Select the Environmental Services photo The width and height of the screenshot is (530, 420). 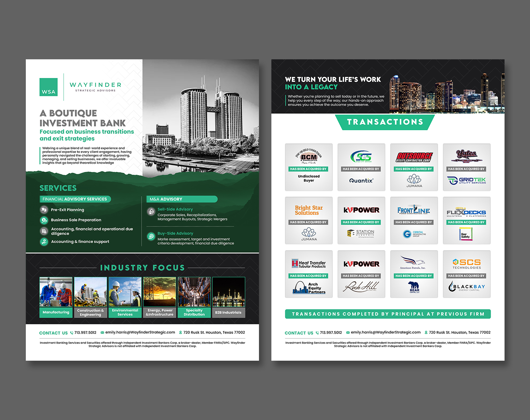click(x=125, y=292)
